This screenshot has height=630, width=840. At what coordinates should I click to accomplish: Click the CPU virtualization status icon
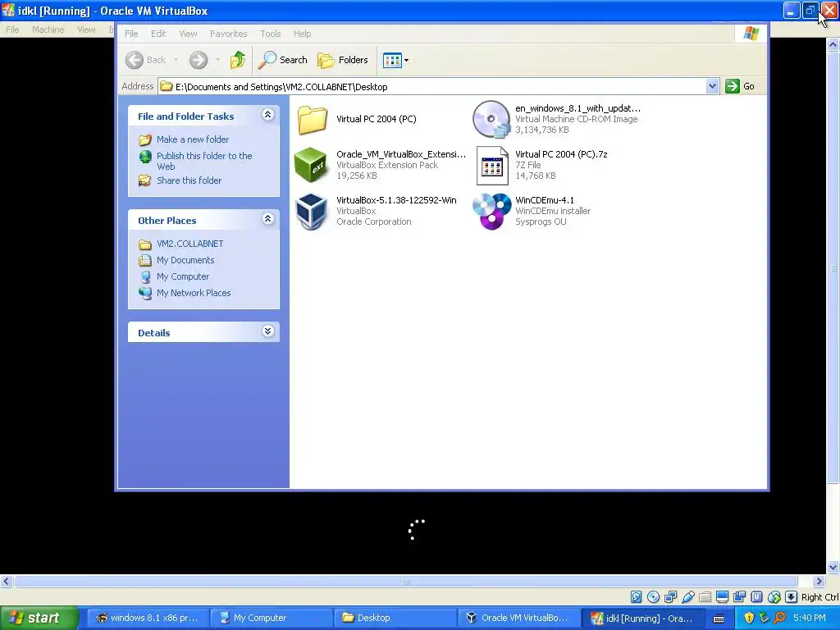pyautogui.click(x=756, y=597)
